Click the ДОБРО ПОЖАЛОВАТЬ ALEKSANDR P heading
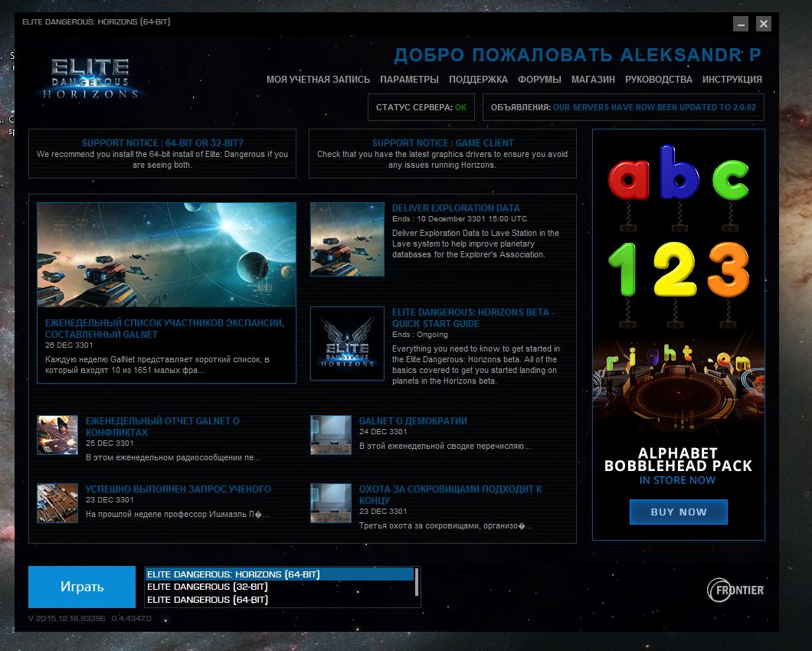812x651 pixels. [x=578, y=55]
